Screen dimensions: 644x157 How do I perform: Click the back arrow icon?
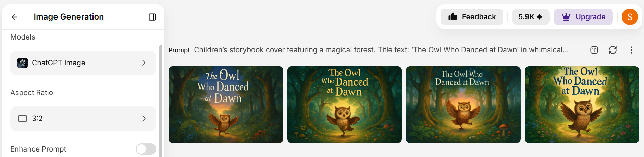[x=14, y=17]
